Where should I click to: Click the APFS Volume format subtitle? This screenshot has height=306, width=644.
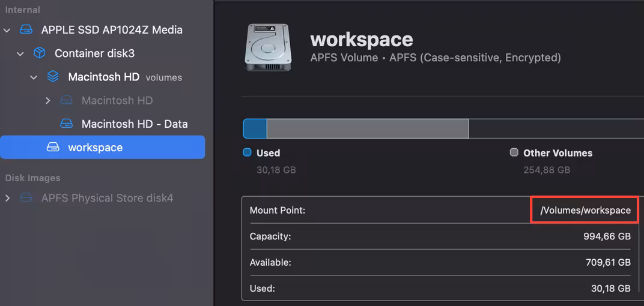[436, 58]
